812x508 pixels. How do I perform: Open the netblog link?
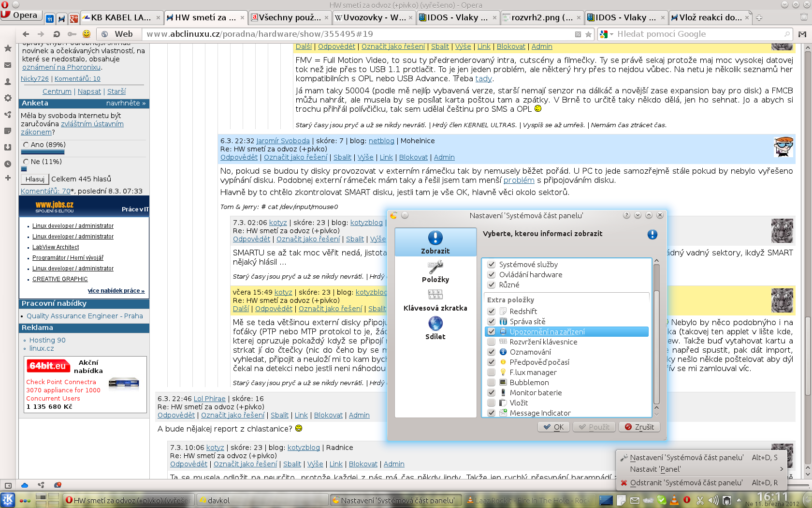point(381,141)
